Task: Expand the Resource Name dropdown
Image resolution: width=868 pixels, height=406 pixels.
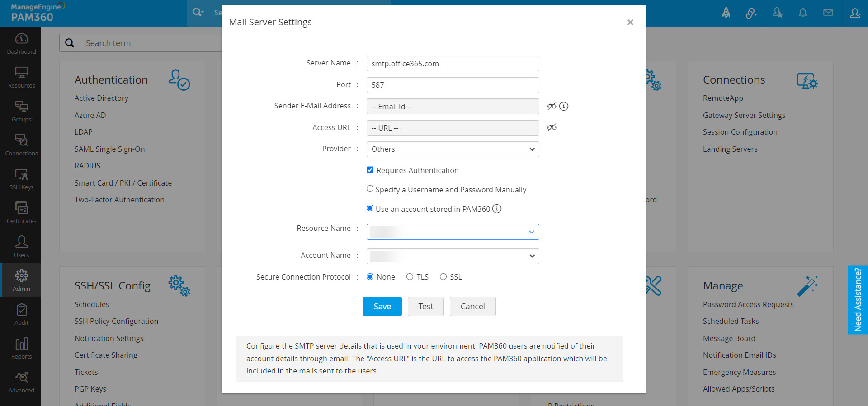Action: [453, 232]
